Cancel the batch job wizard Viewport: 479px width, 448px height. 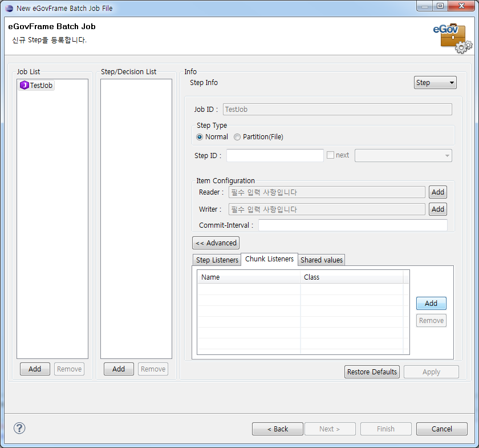pos(442,429)
